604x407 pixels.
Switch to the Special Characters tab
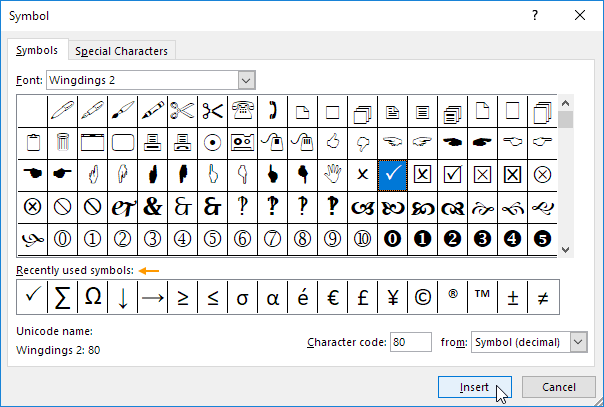(x=122, y=51)
